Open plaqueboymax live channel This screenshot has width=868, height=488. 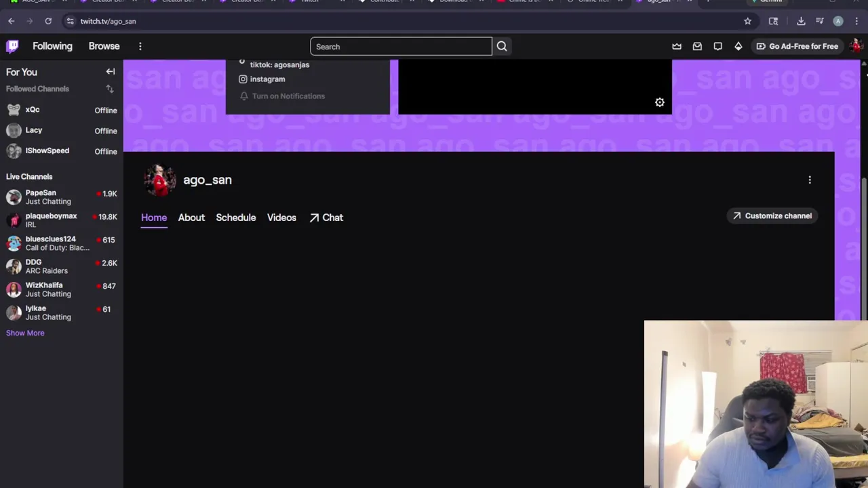coord(62,220)
